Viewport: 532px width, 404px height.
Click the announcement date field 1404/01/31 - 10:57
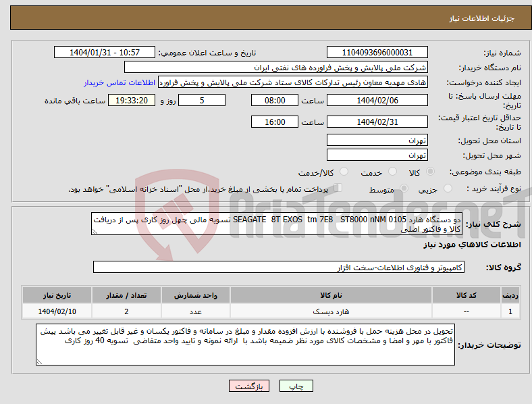105,52
